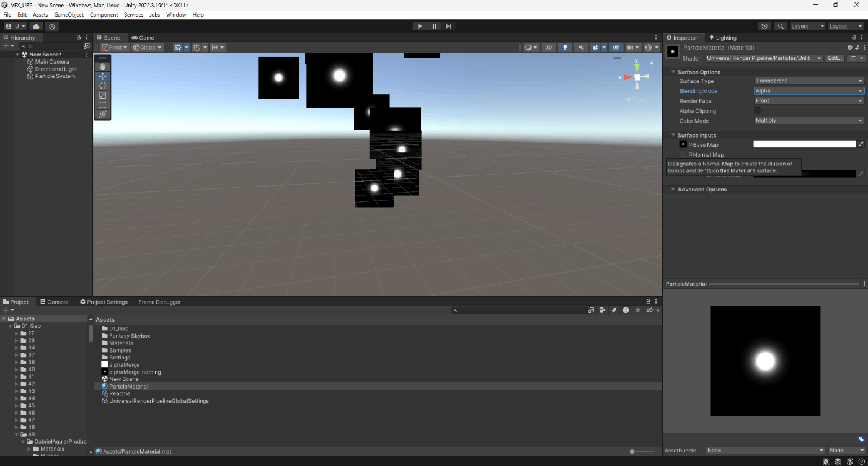
Task: Toggle Persp projection label
Action: [636, 100]
